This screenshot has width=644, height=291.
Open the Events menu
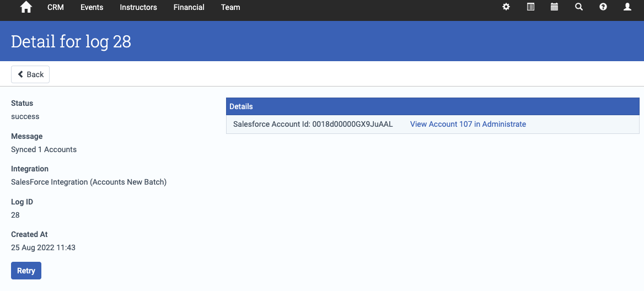point(92,7)
